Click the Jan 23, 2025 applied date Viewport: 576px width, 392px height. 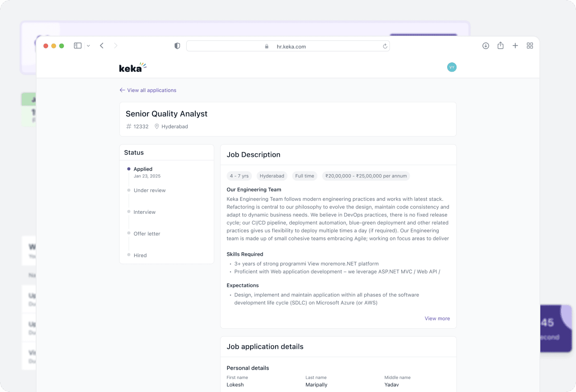[147, 176]
